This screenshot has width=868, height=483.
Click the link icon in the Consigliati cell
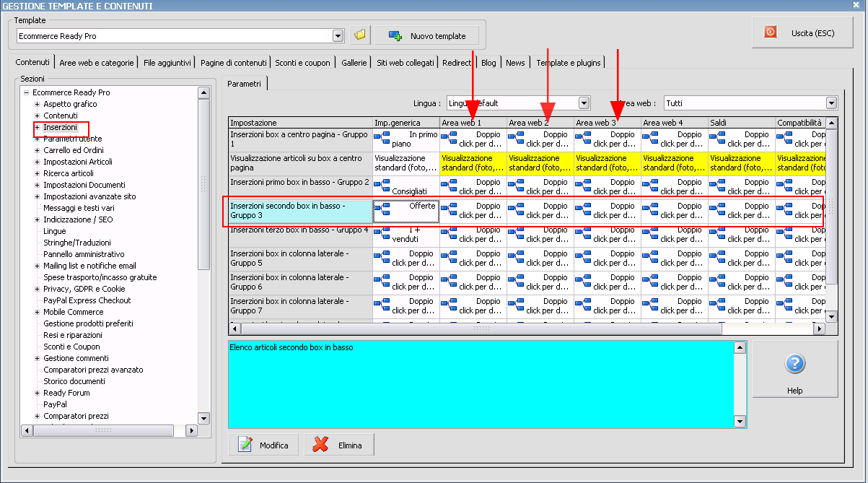[x=382, y=186]
